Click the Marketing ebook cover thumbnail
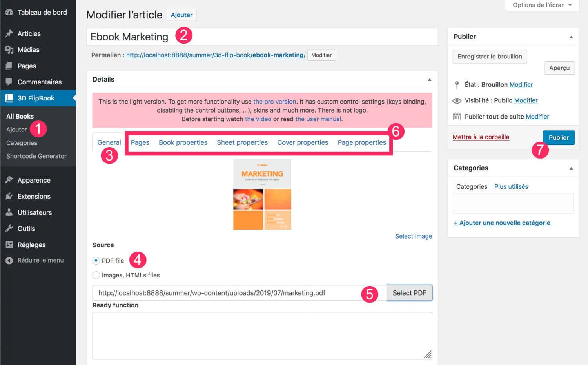Image resolution: width=588 pixels, height=365 pixels. pyautogui.click(x=262, y=194)
